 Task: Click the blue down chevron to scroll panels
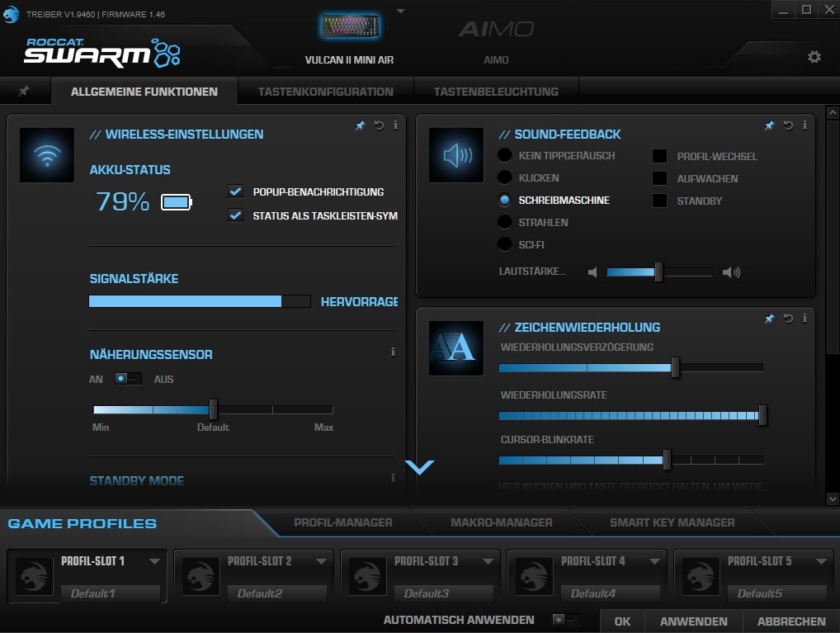tap(419, 468)
